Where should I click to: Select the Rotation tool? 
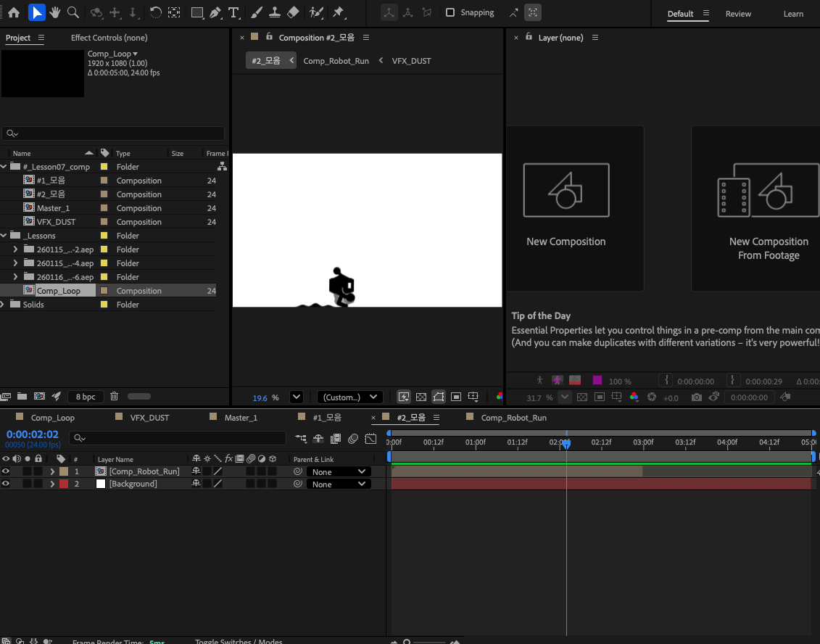(x=155, y=12)
